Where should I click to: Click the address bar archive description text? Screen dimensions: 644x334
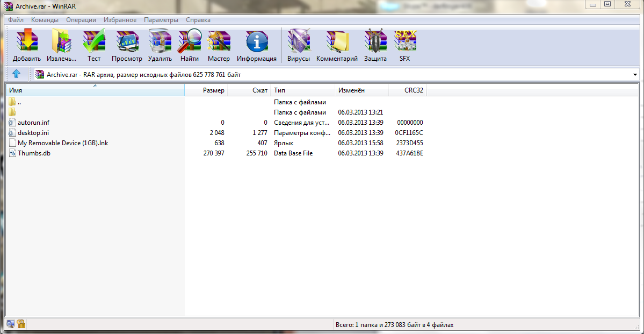click(x=144, y=74)
